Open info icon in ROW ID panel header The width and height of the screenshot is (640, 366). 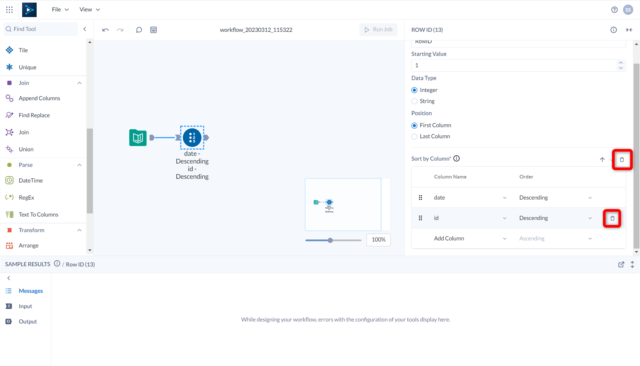[613, 30]
